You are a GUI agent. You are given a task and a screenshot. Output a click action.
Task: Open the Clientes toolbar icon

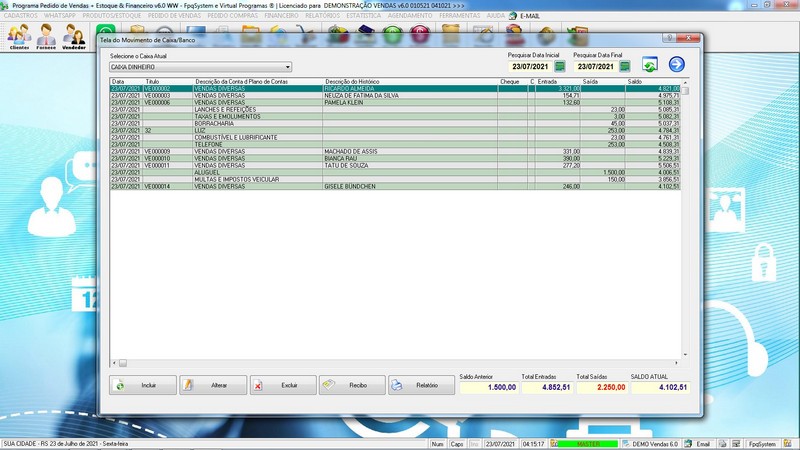[x=19, y=37]
